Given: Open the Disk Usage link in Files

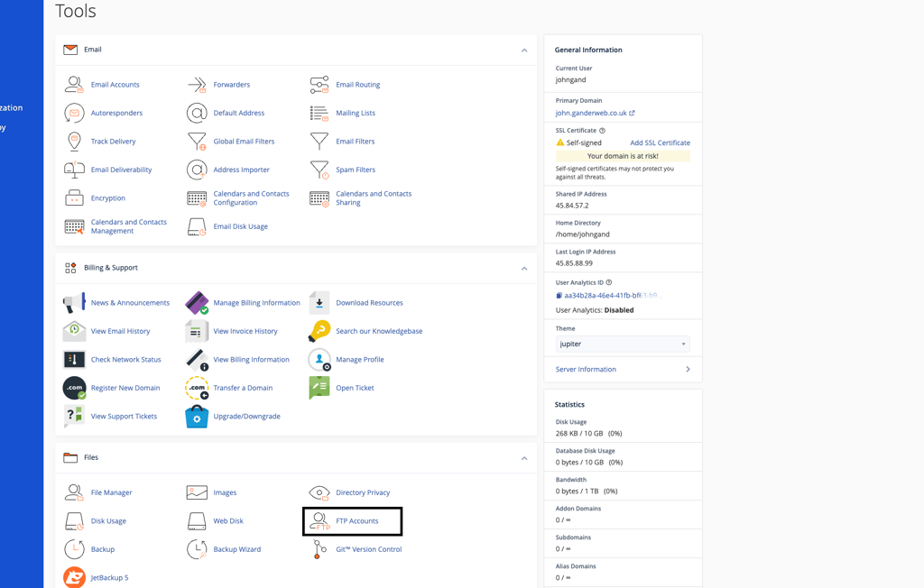Looking at the screenshot, I should (108, 521).
